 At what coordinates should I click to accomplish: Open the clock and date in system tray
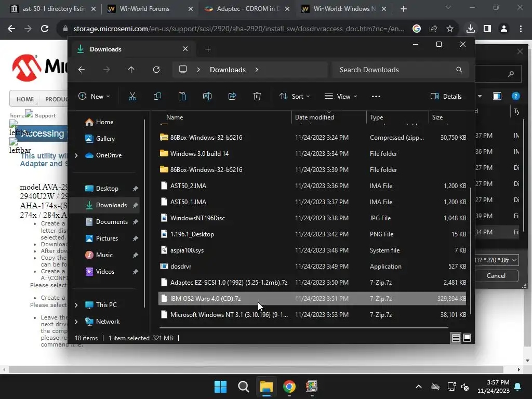tap(494, 387)
